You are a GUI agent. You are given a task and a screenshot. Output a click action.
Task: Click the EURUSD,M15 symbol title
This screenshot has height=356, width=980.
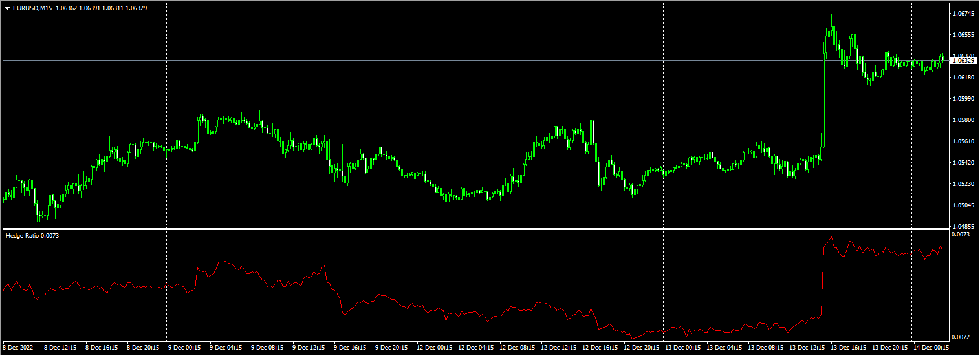point(32,9)
